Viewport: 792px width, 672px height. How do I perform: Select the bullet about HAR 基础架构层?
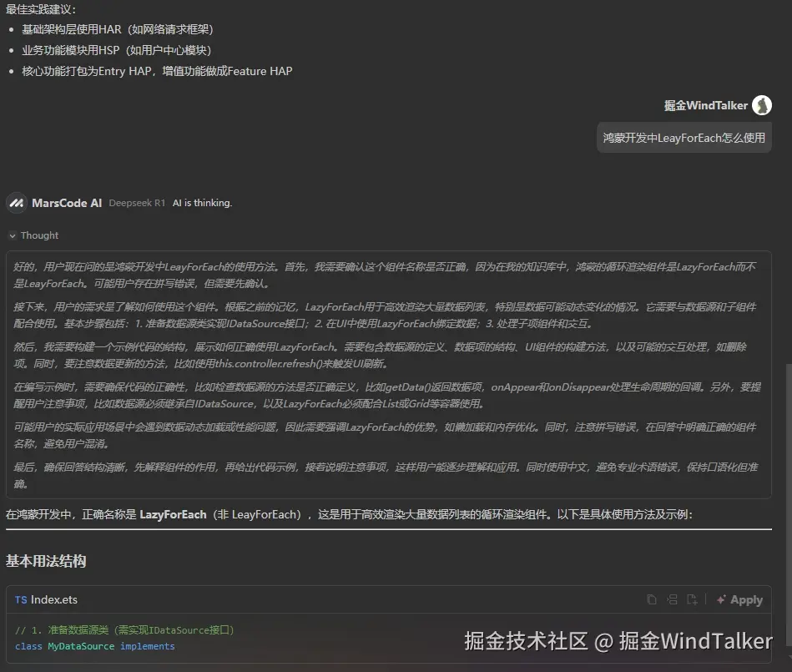[117, 29]
